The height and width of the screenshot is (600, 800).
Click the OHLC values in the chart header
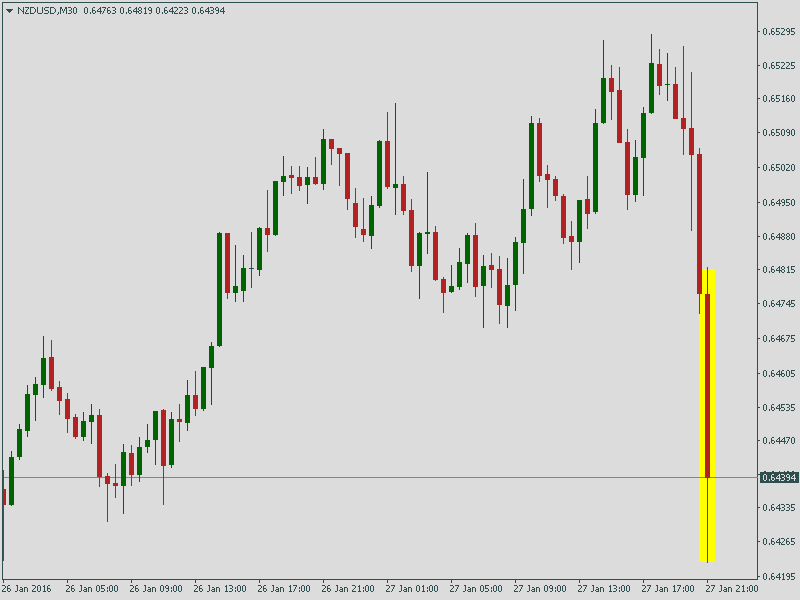pyautogui.click(x=154, y=11)
